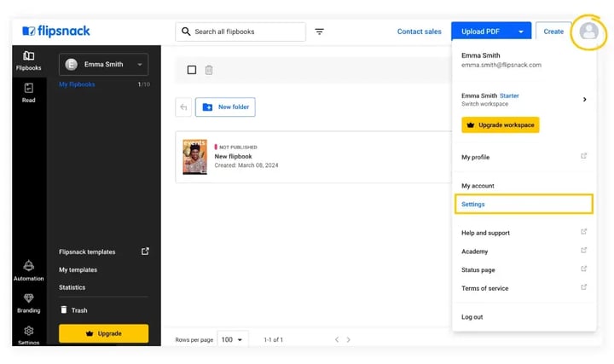This screenshot has height=364, width=614.
Task: Open the Flipbooks sidebar section
Action: (29, 61)
